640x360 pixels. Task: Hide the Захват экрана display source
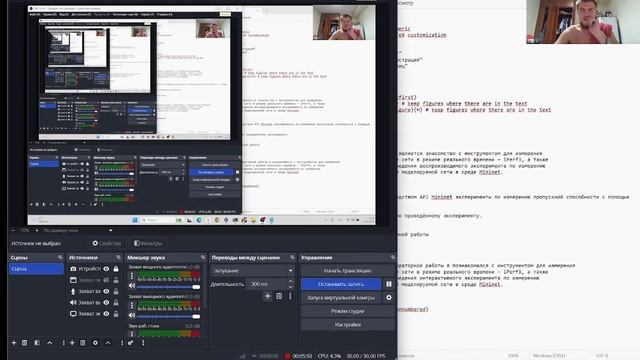coord(107,313)
